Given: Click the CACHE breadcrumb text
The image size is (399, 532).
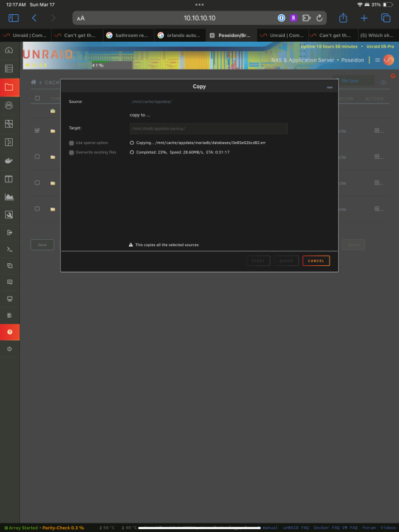Looking at the screenshot, I should point(52,82).
